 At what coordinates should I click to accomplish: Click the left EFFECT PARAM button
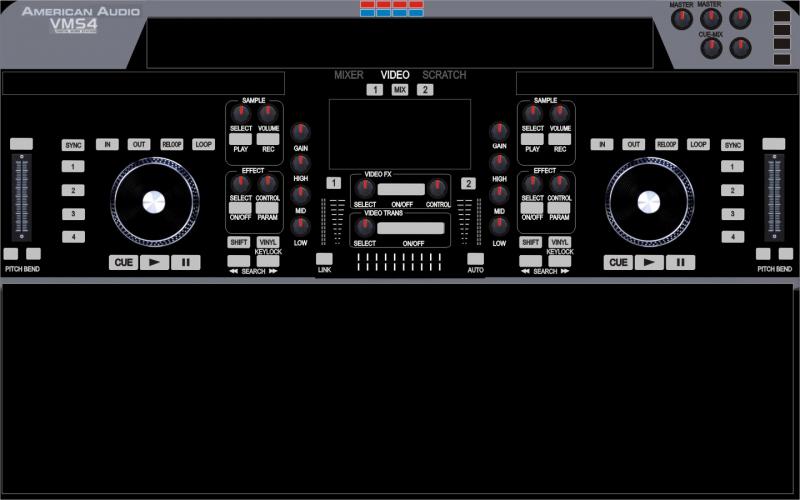point(267,208)
